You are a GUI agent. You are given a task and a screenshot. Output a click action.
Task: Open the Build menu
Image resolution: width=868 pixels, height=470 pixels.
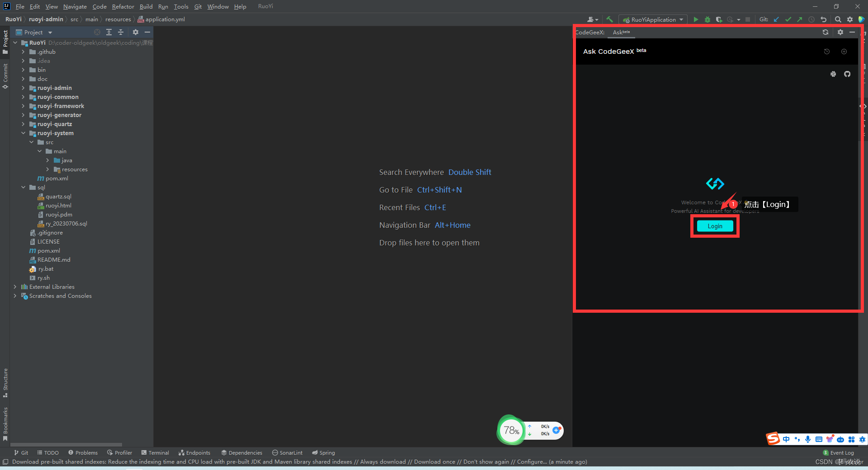click(146, 6)
